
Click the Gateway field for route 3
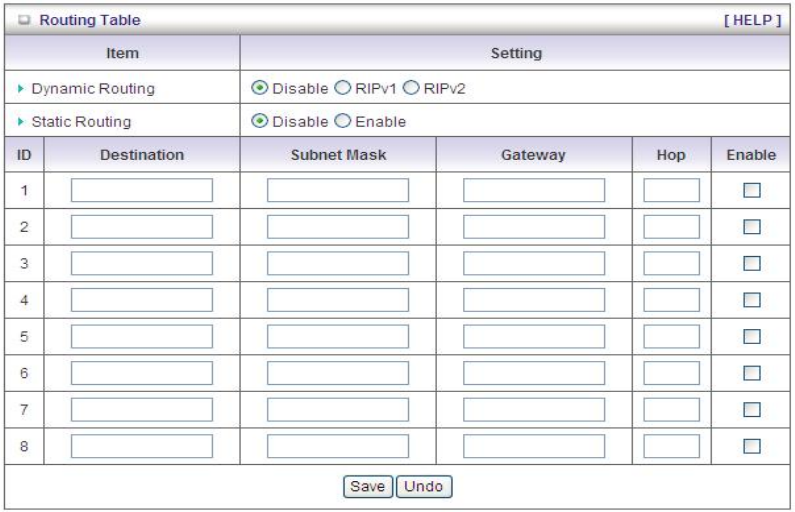[x=534, y=263]
